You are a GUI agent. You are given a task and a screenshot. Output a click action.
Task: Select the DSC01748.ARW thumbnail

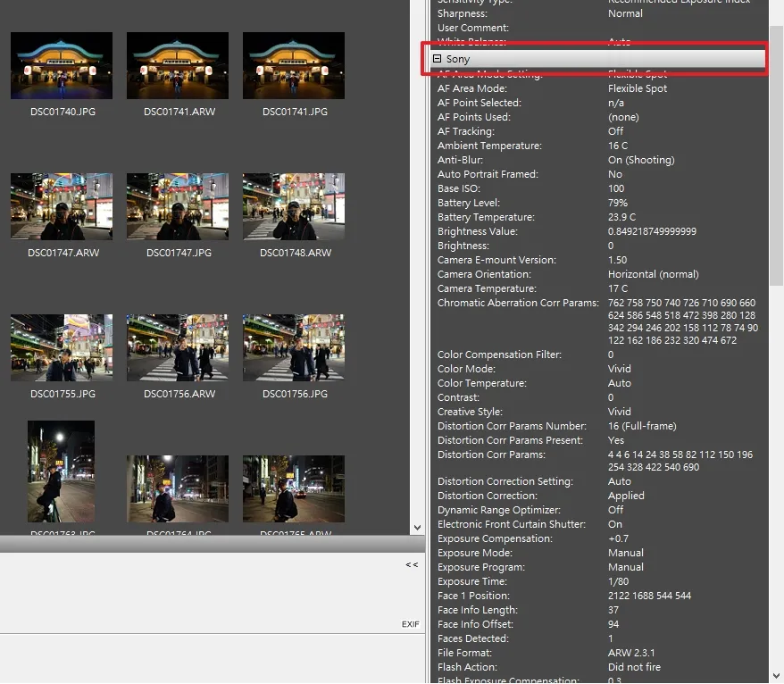[294, 206]
